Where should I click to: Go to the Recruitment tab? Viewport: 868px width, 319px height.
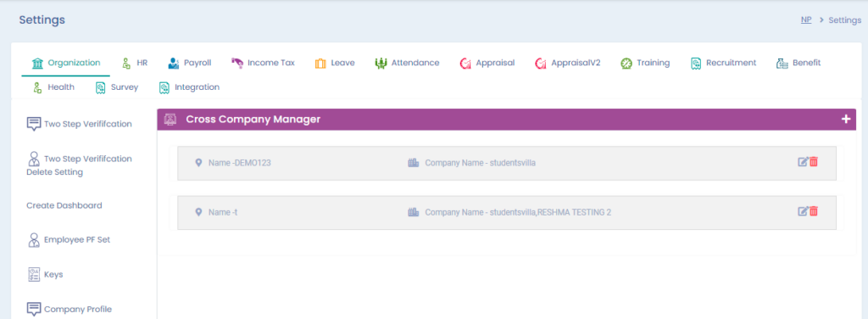click(723, 63)
